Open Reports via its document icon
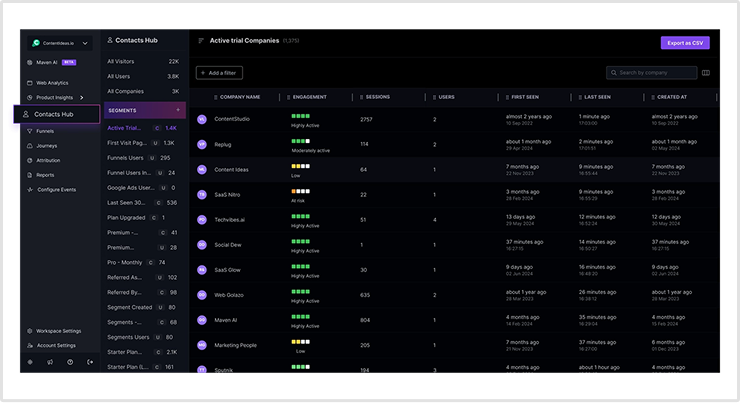Screen dimensions: 740x403 point(30,175)
